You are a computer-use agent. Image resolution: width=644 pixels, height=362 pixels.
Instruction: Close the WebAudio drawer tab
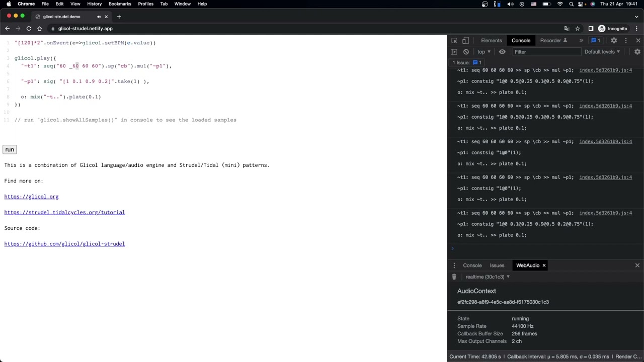[544, 265]
